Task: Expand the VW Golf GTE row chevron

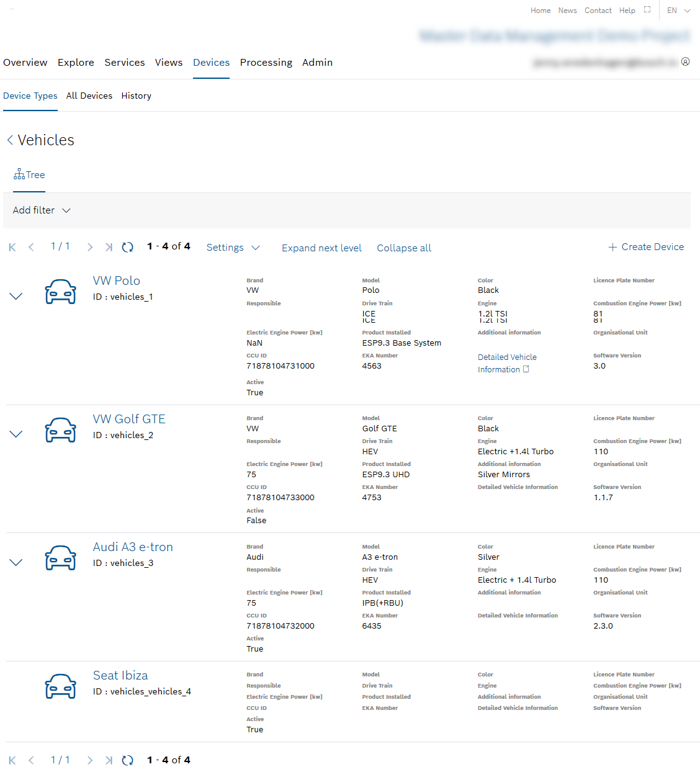Action: point(16,434)
